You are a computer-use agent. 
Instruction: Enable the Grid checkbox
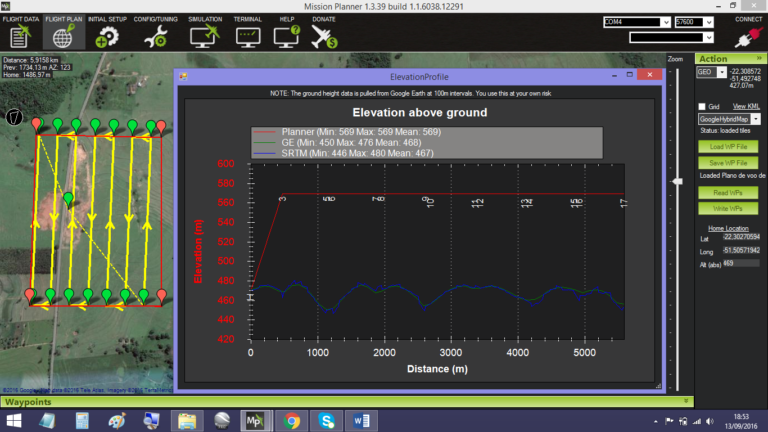click(702, 106)
